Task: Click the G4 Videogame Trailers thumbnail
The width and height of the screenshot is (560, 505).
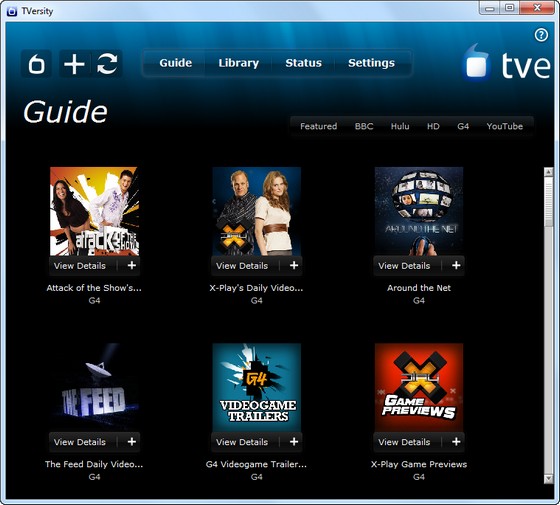Action: pyautogui.click(x=256, y=388)
